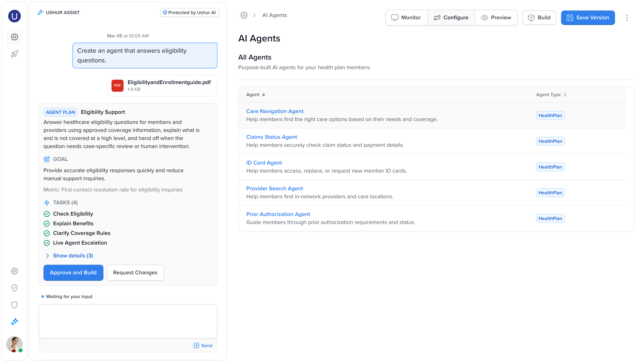644x362 pixels.
Task: Click the plain shield icon in sidebar
Action: coord(14,305)
